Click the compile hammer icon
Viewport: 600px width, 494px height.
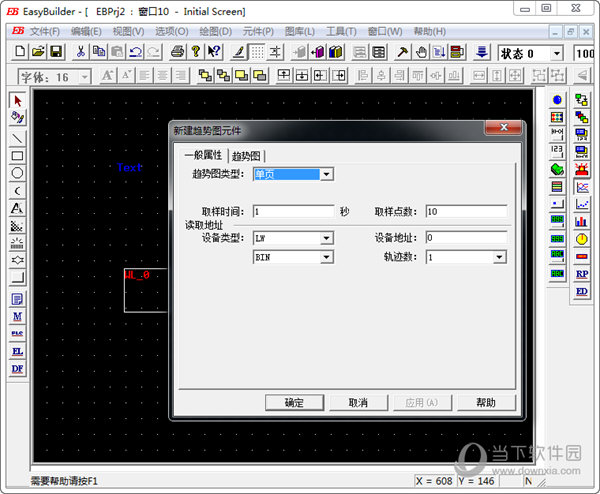(x=402, y=52)
